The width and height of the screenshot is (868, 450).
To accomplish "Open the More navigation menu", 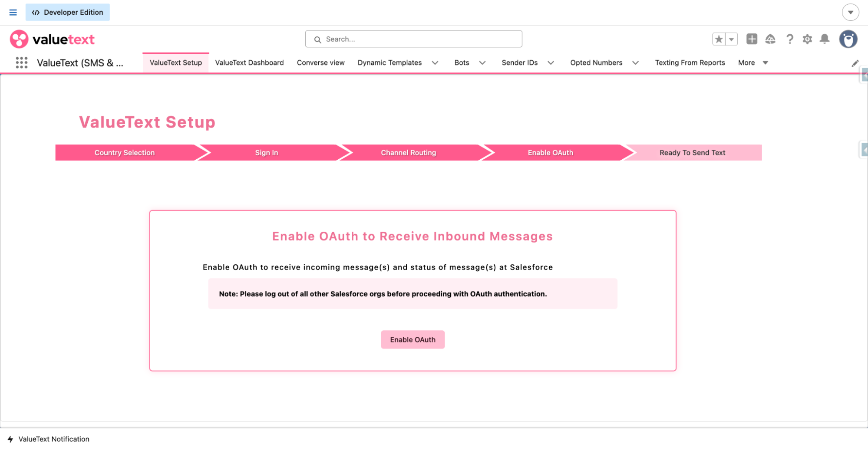I will pos(753,62).
